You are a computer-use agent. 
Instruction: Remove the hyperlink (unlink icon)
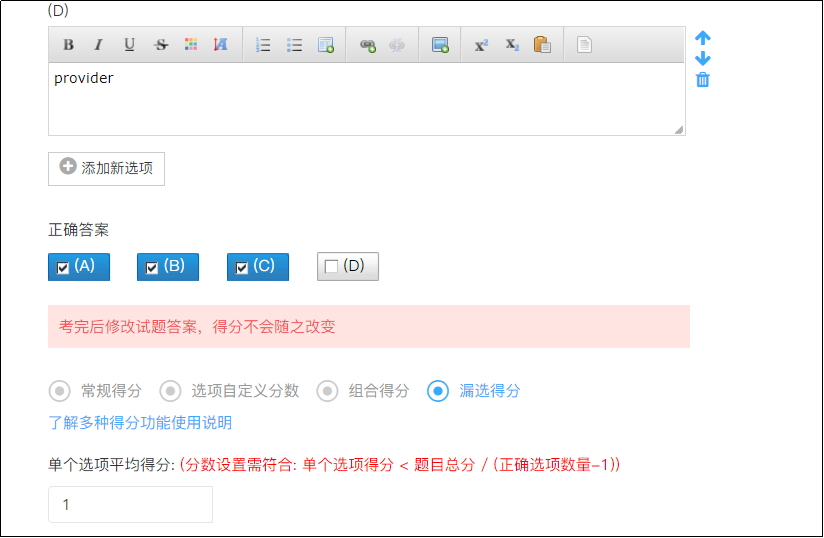pos(397,45)
